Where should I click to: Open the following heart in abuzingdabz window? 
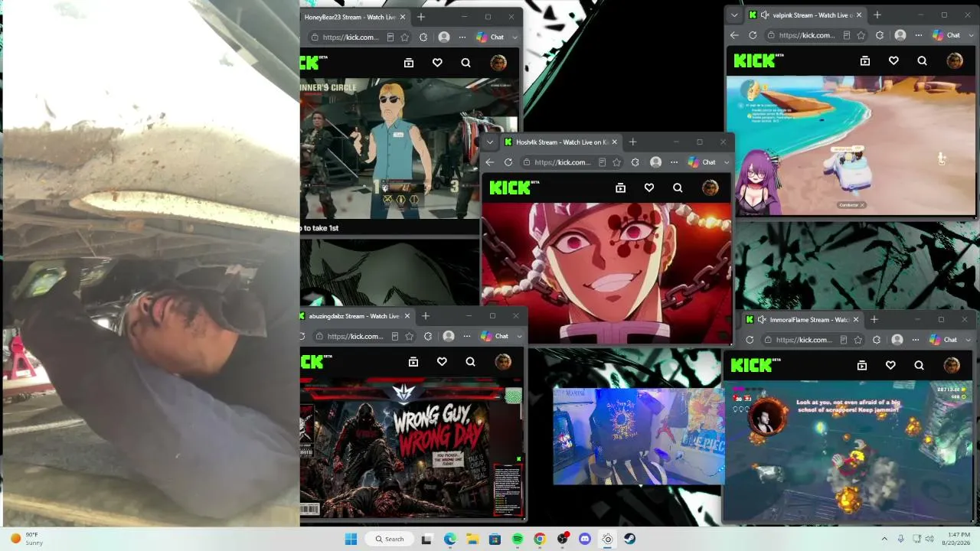coord(442,362)
